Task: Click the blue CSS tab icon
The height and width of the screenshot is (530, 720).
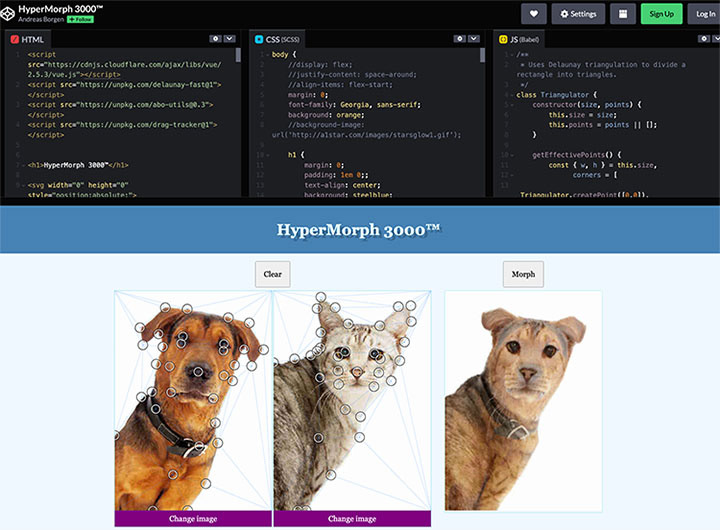Action: point(259,39)
